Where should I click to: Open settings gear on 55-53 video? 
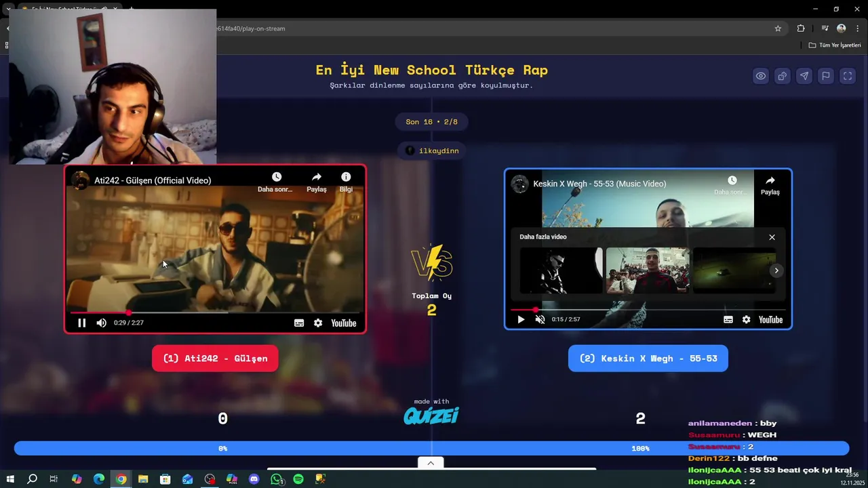tap(747, 320)
